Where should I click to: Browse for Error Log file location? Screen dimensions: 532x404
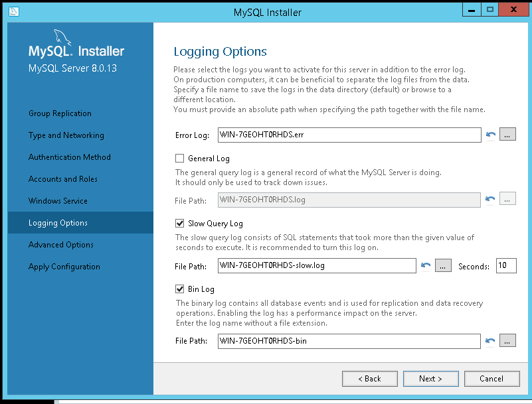click(507, 135)
